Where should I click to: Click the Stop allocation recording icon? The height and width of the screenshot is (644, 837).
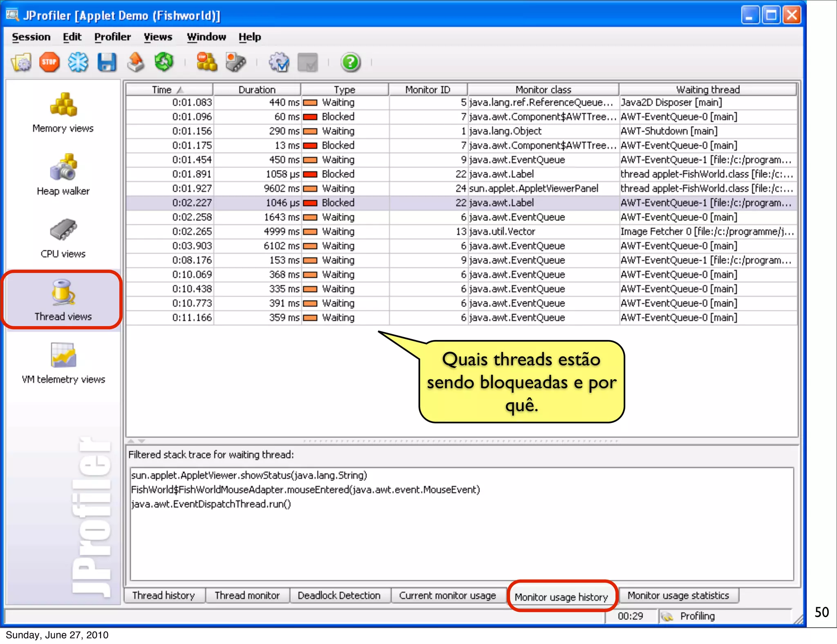tap(207, 63)
